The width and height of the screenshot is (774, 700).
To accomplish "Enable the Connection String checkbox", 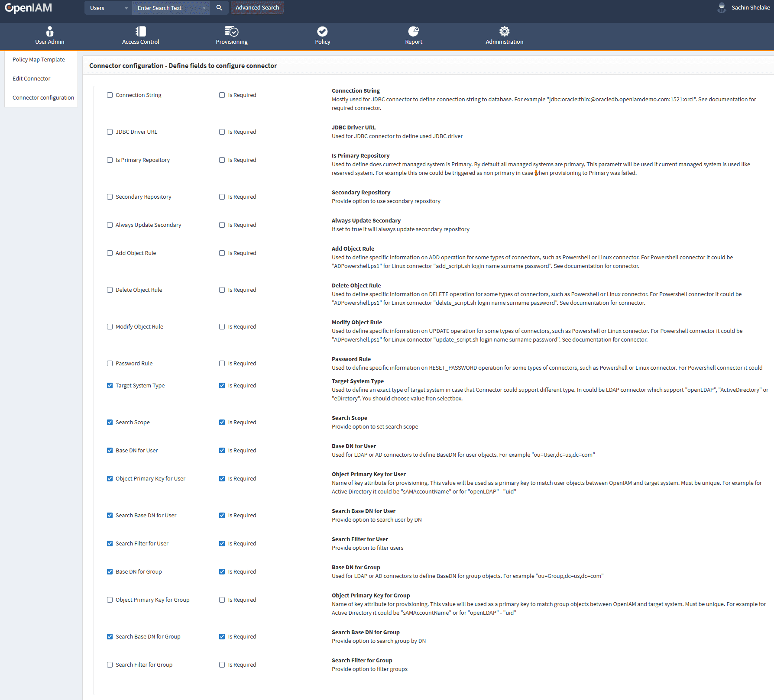I will click(x=110, y=95).
